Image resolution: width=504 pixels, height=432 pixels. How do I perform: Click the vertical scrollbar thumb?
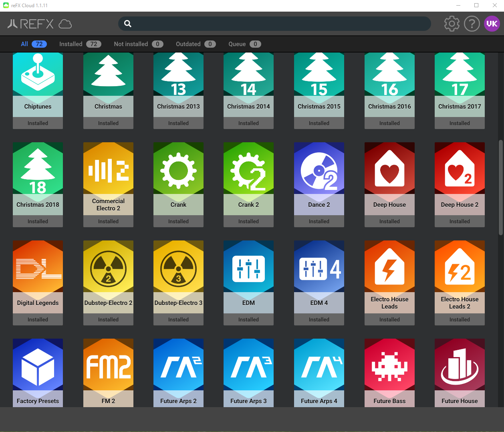point(500,187)
